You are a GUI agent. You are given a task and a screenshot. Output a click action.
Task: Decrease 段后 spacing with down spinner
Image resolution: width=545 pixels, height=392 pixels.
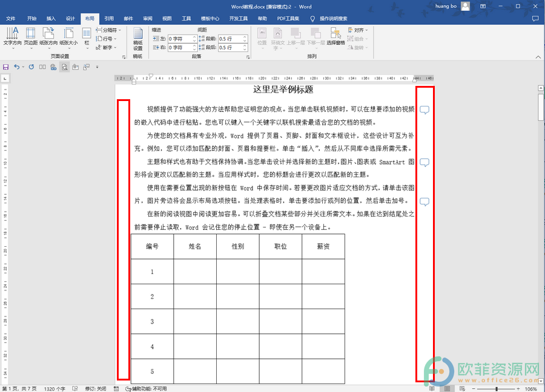pos(245,50)
